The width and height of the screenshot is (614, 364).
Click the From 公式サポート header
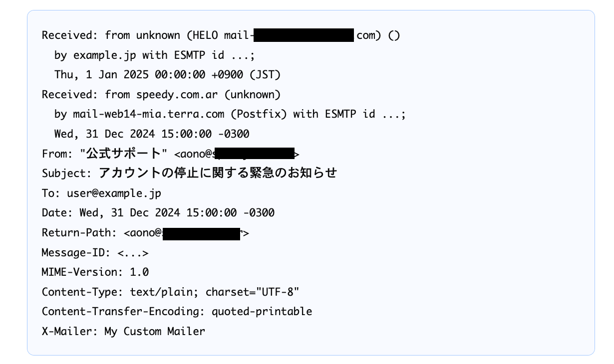(x=170, y=153)
